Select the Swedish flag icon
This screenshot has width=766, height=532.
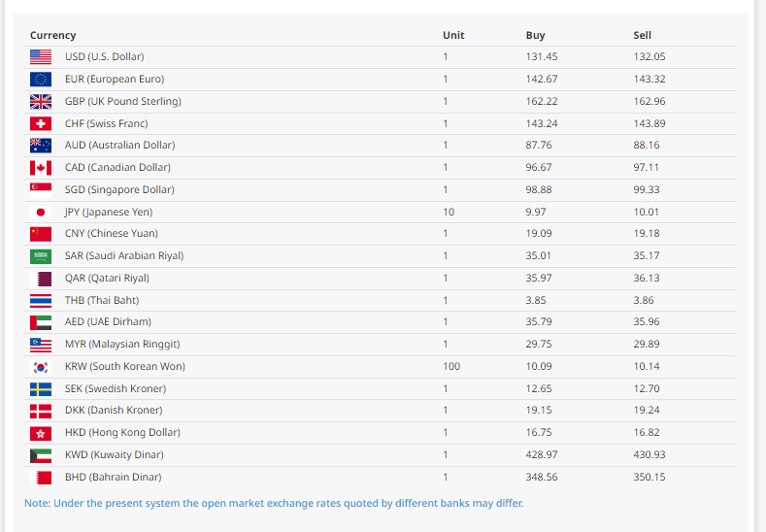41,388
